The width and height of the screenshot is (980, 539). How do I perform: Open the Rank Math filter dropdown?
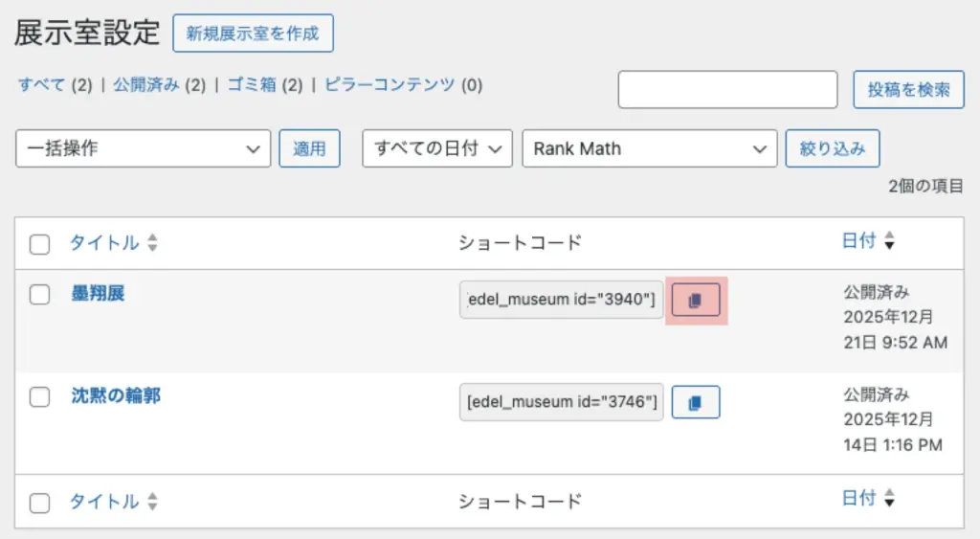[649, 148]
